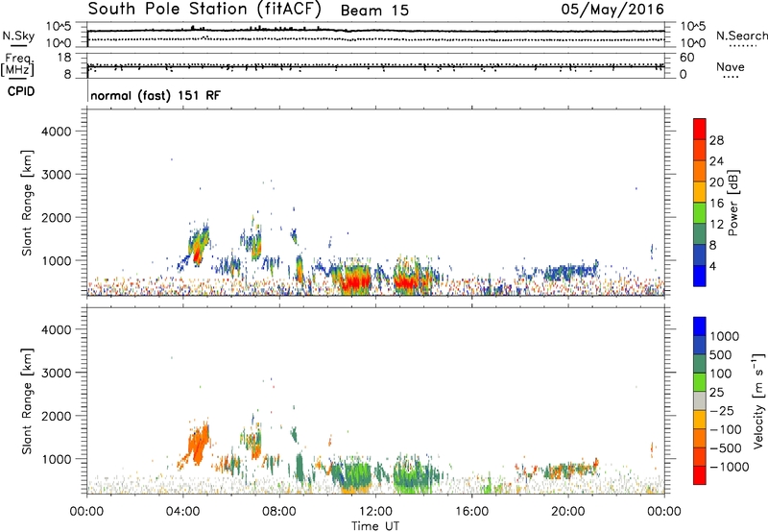Click the "16:00" time tick label
The width and height of the screenshot is (768, 532).
coord(471,512)
